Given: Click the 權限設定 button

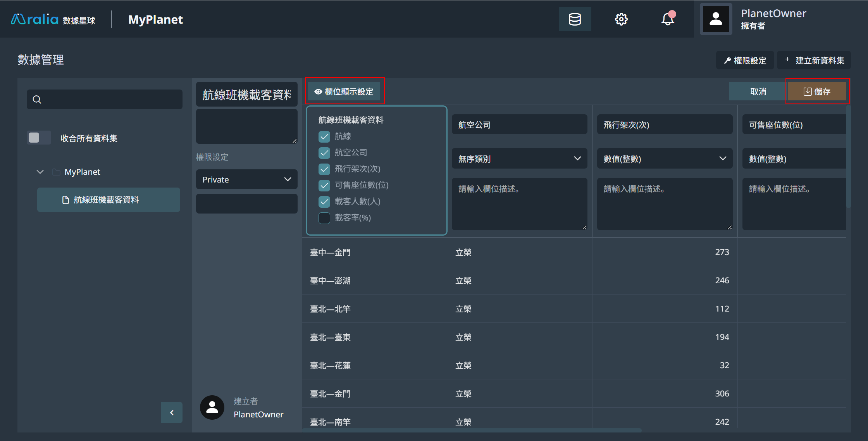Looking at the screenshot, I should pos(745,60).
